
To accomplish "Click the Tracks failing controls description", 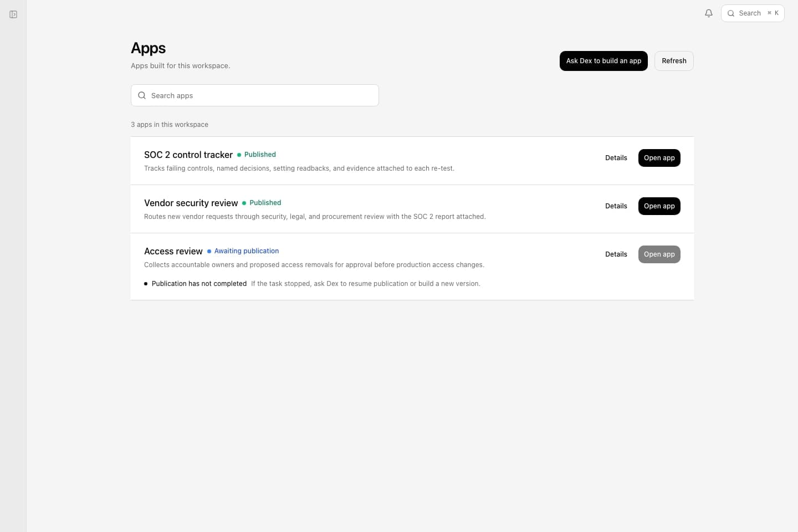I will coord(299,168).
